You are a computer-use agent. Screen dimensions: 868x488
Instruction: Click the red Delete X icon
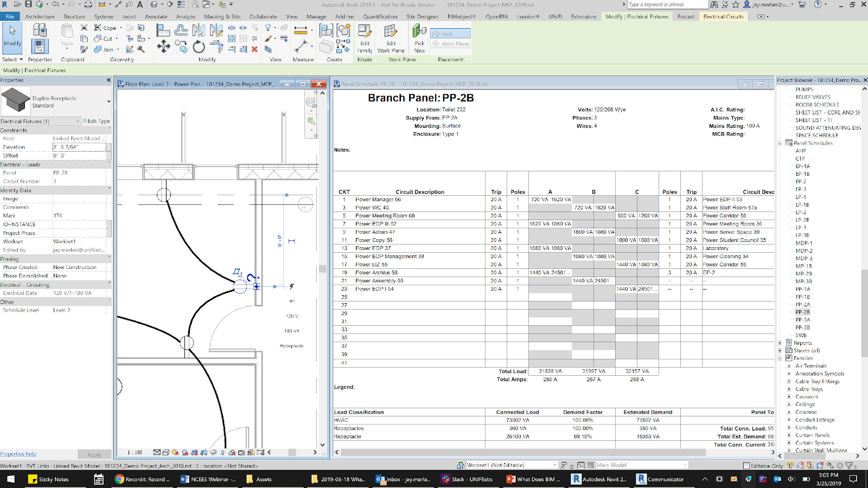254,49
